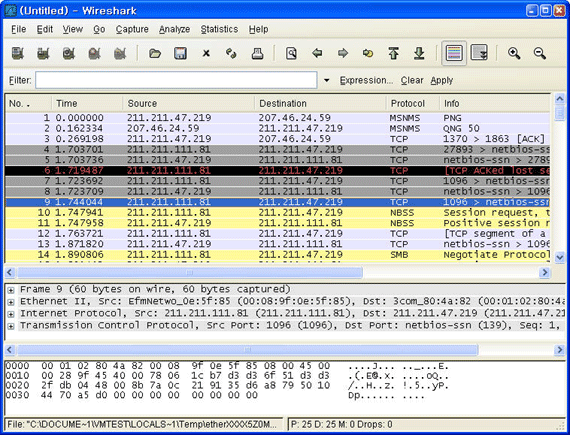Click packet details scroll left arrow

10,350
